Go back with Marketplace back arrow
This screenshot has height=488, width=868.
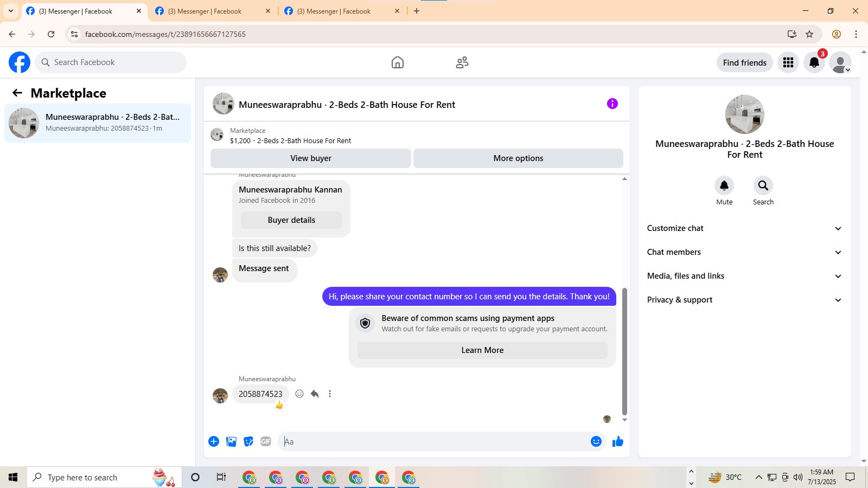pos(17,93)
